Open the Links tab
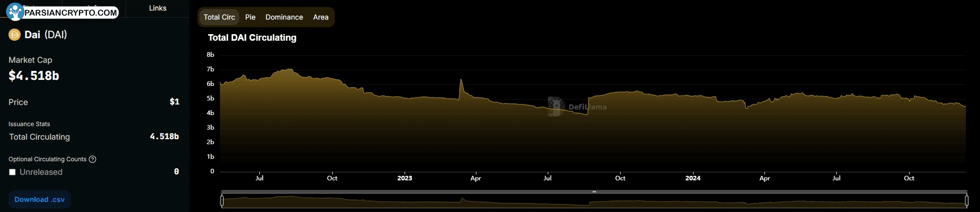 click(157, 8)
